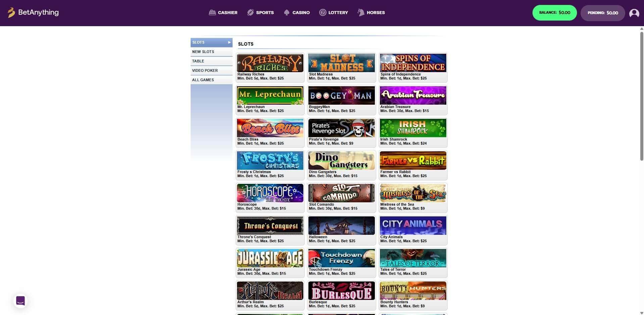Open the VIDEO POKER category
644x315 pixels.
[211, 70]
